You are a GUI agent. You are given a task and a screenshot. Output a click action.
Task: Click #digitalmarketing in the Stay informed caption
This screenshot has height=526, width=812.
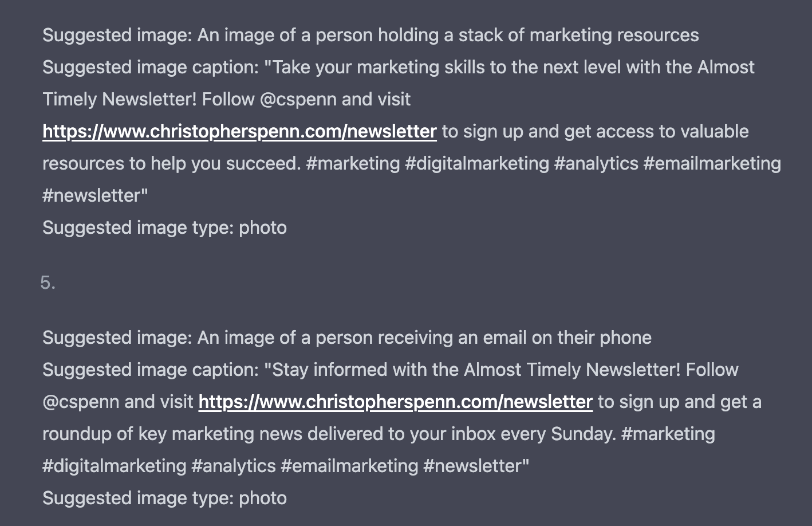pyautogui.click(x=115, y=466)
